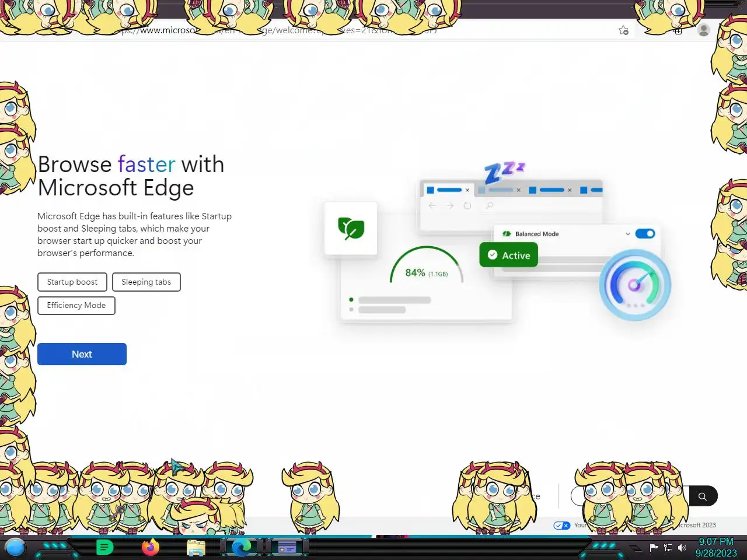
Task: Open the network tray icon
Action: (x=668, y=547)
